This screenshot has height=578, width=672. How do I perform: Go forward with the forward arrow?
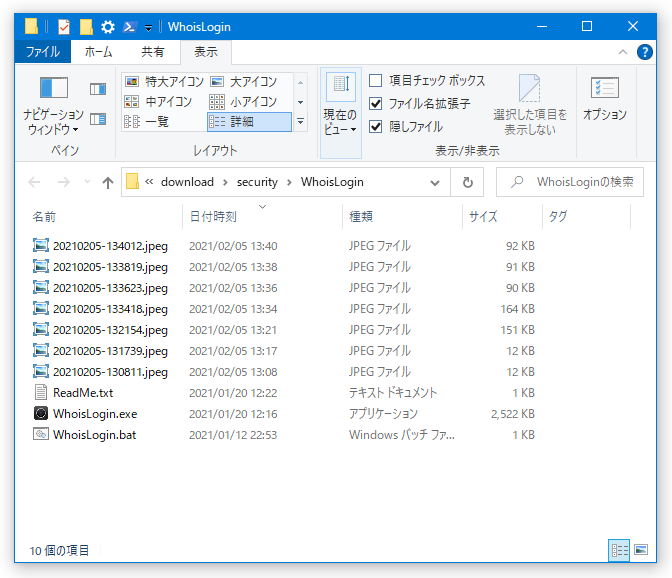click(63, 183)
